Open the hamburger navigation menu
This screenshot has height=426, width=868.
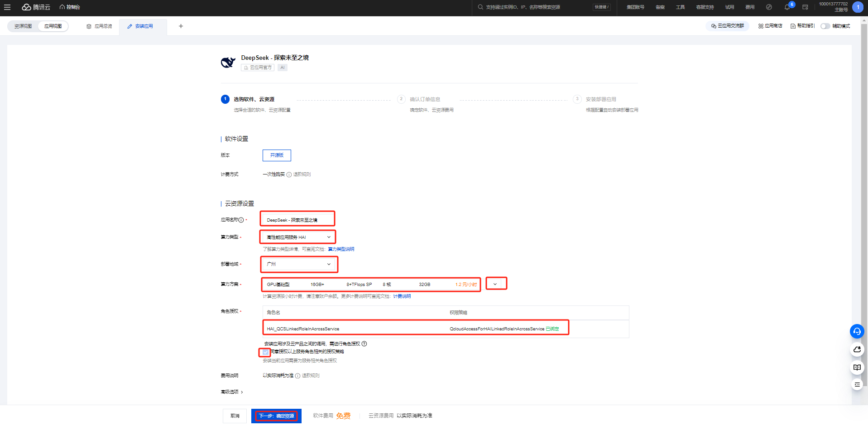7,7
